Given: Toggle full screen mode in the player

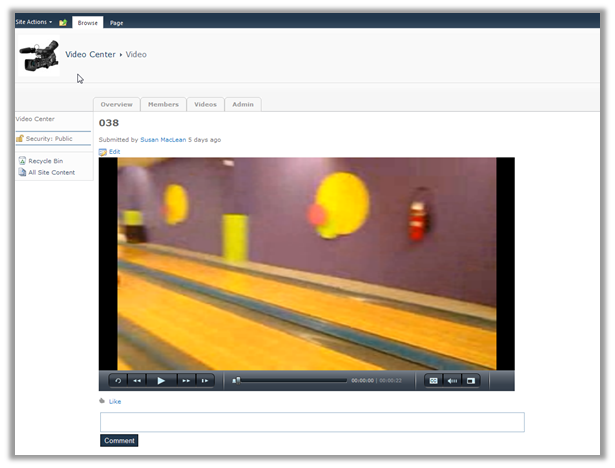Looking at the screenshot, I should tap(433, 380).
